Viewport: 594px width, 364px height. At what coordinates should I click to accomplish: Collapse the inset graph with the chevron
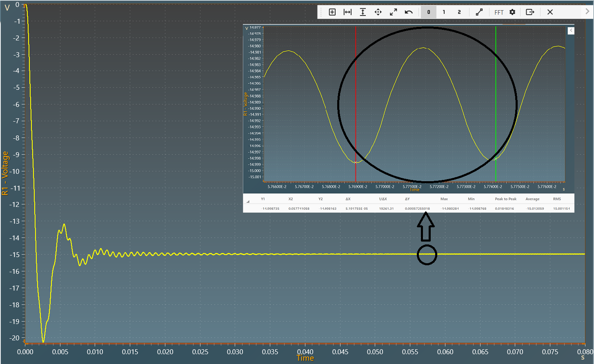pos(571,31)
